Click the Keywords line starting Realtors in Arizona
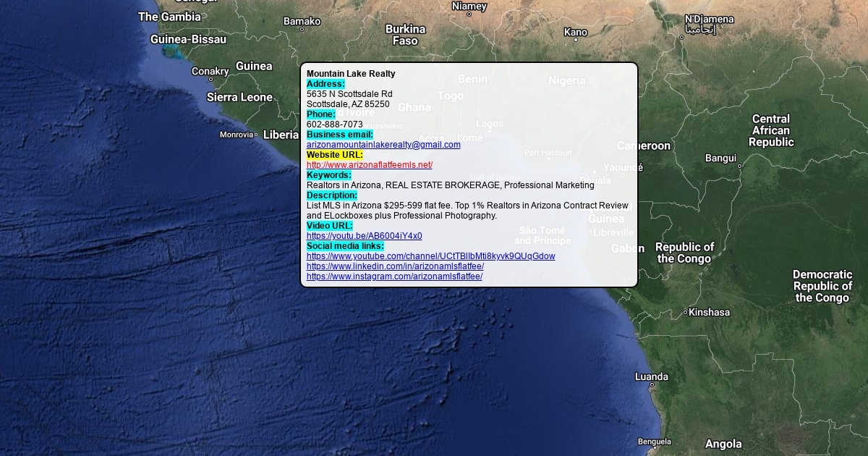The height and width of the screenshot is (456, 868). [451, 185]
